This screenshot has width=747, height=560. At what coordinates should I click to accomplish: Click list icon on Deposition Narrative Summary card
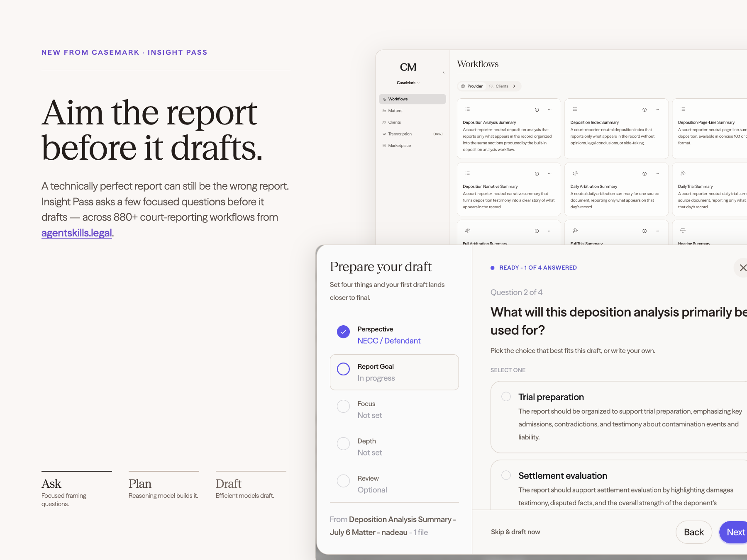coord(468,173)
